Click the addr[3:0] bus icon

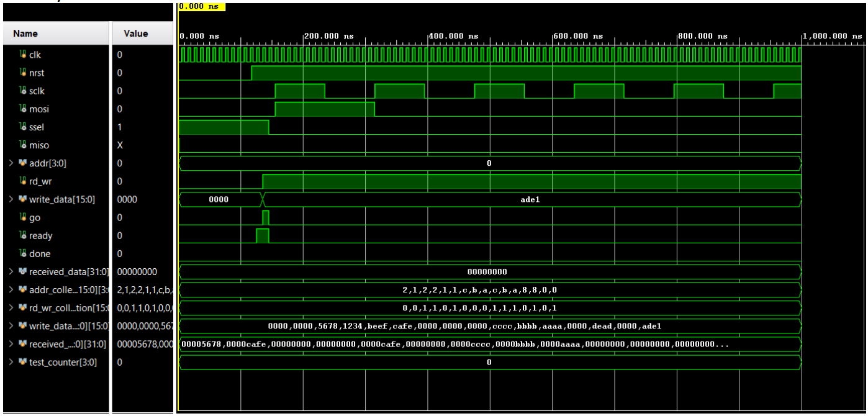click(x=24, y=163)
